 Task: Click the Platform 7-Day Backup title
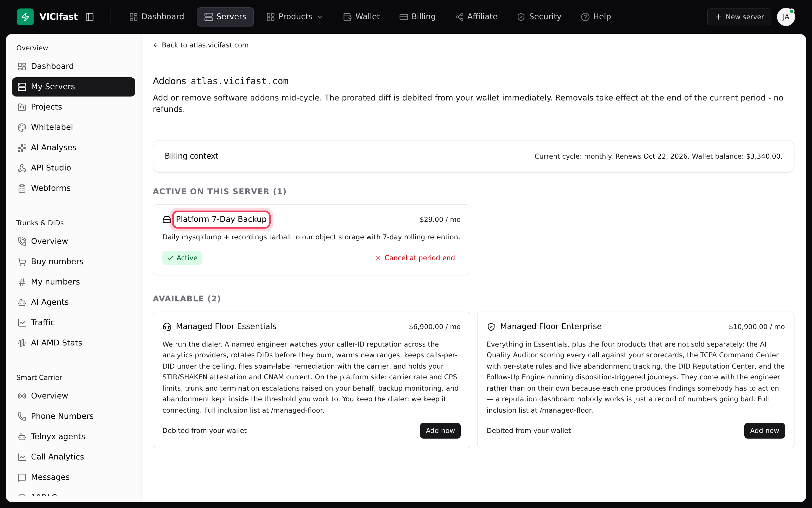[x=221, y=219]
